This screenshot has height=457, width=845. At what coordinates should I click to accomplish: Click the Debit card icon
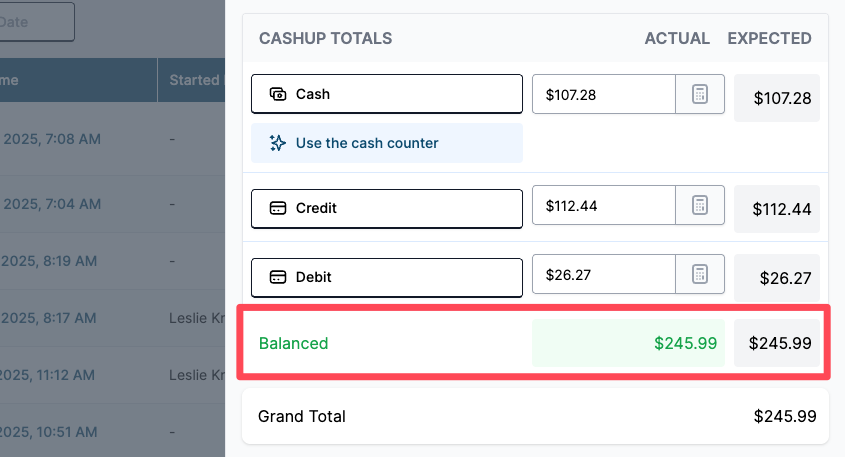278,277
